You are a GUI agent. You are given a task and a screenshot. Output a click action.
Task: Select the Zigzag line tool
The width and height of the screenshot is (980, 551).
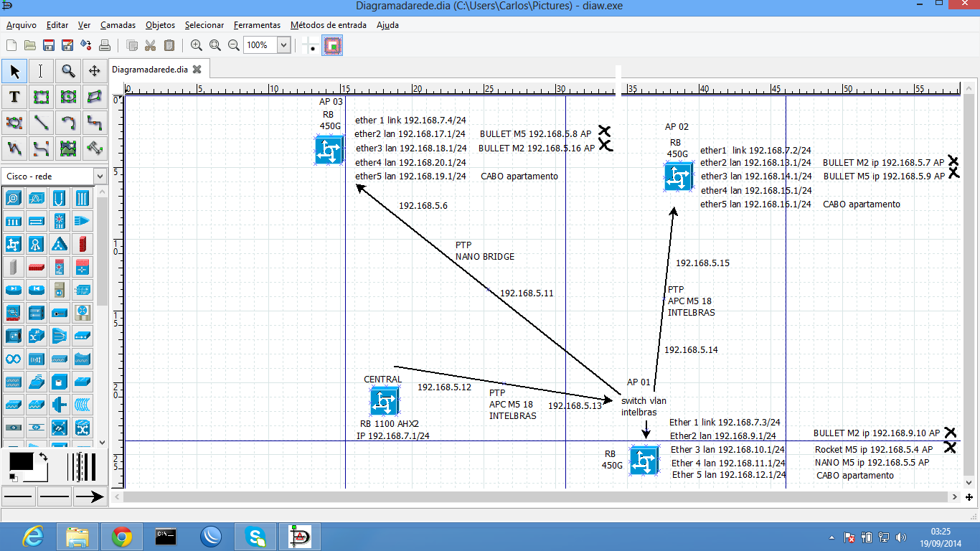click(94, 123)
